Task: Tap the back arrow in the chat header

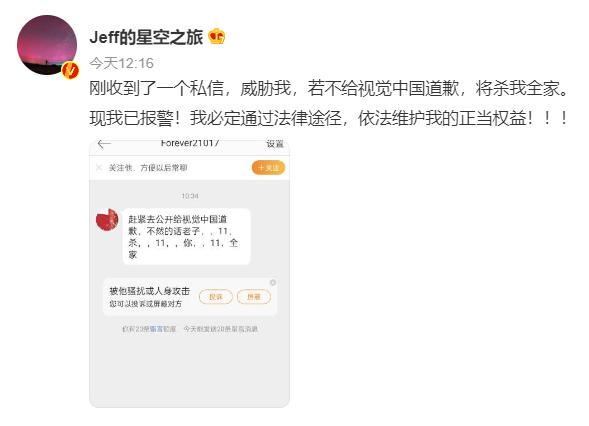Action: 104,144
